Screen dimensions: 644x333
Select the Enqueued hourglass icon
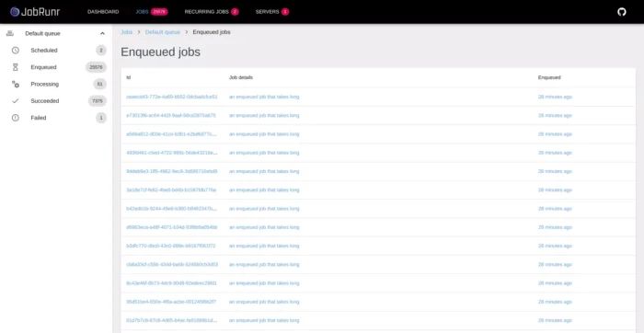[16, 67]
